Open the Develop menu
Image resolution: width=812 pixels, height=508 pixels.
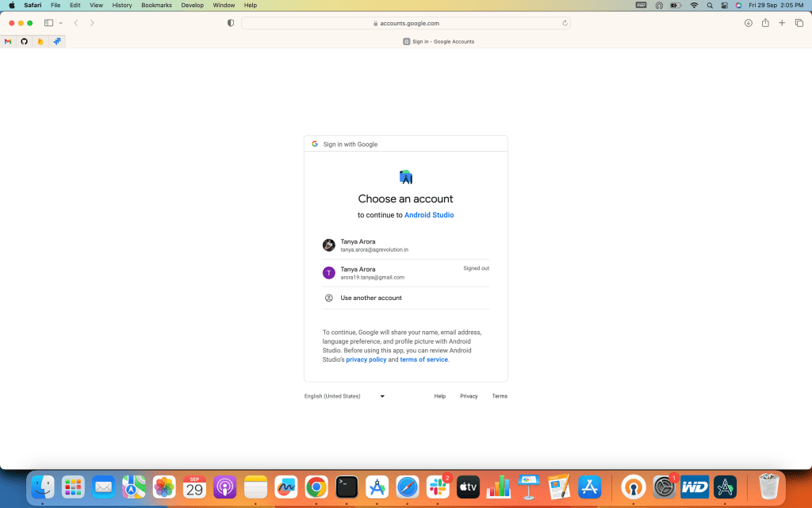[x=192, y=5]
